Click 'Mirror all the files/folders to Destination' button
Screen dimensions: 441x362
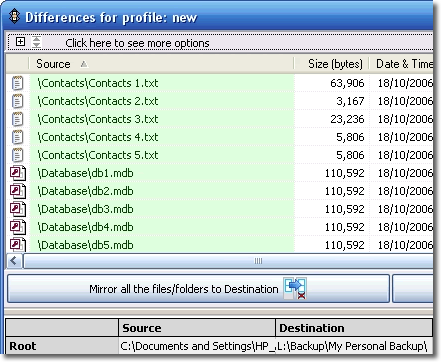tap(198, 289)
